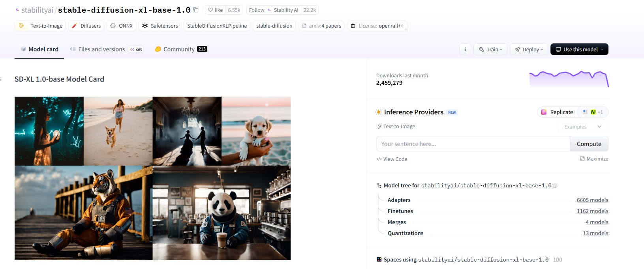Copy the model name with the copy icon
This screenshot has height=269, width=644.
196,10
